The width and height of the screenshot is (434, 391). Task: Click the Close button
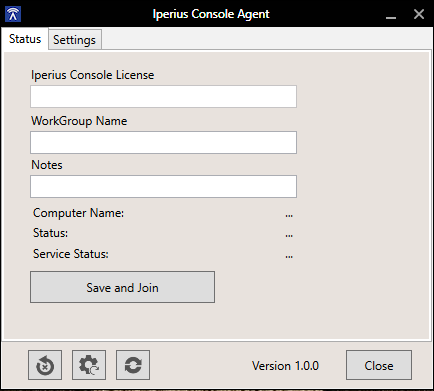[x=379, y=365]
